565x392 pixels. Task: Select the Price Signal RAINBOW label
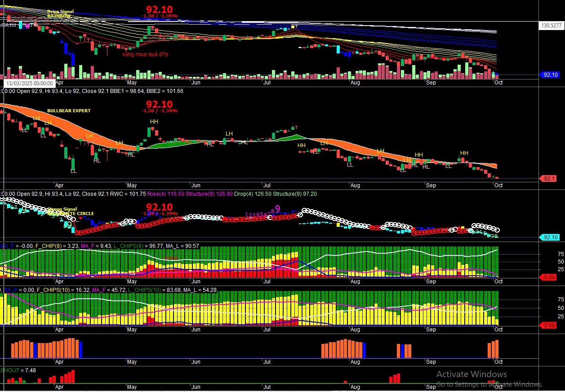point(60,13)
